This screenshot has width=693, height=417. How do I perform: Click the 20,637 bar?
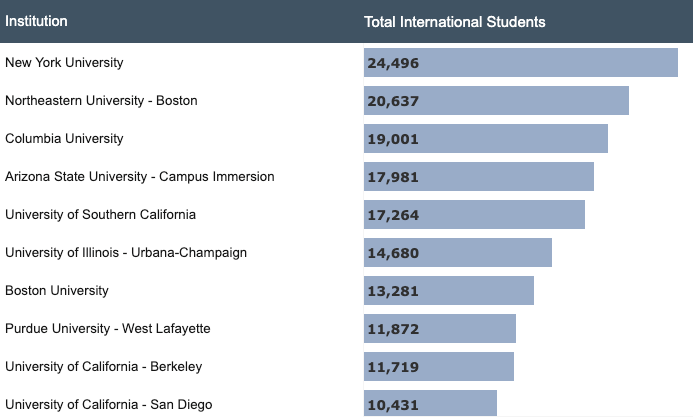pyautogui.click(x=496, y=101)
